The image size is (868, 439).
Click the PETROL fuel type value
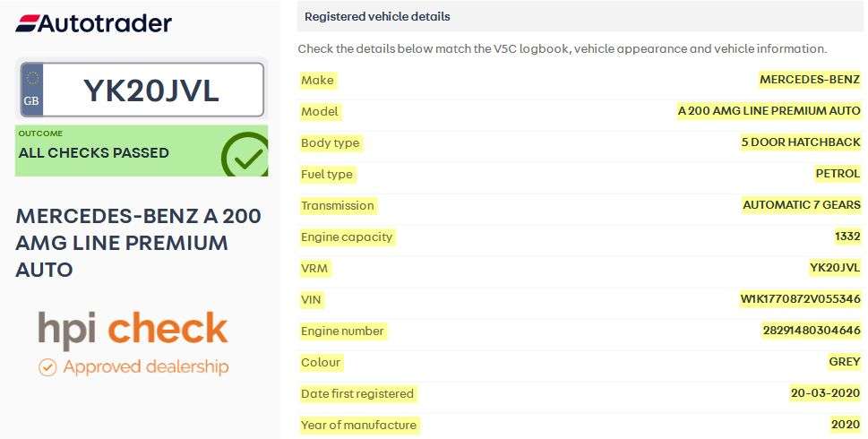click(x=837, y=174)
